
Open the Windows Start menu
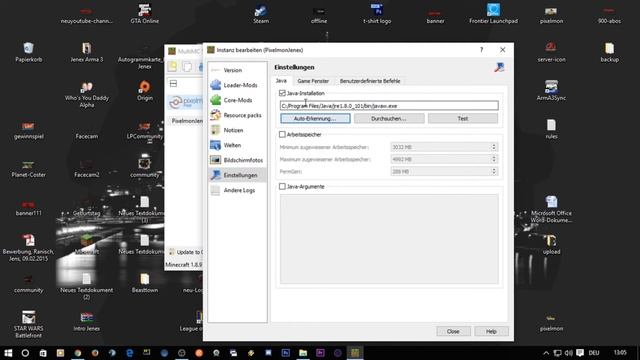tap(8, 353)
